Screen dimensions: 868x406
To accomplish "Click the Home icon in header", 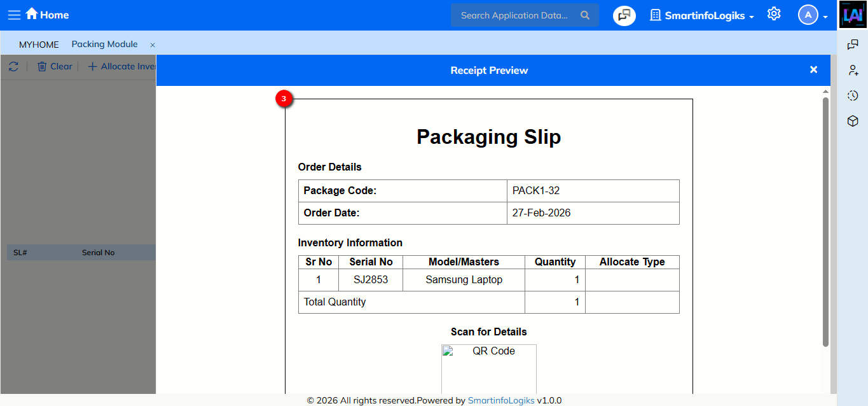I will point(32,14).
